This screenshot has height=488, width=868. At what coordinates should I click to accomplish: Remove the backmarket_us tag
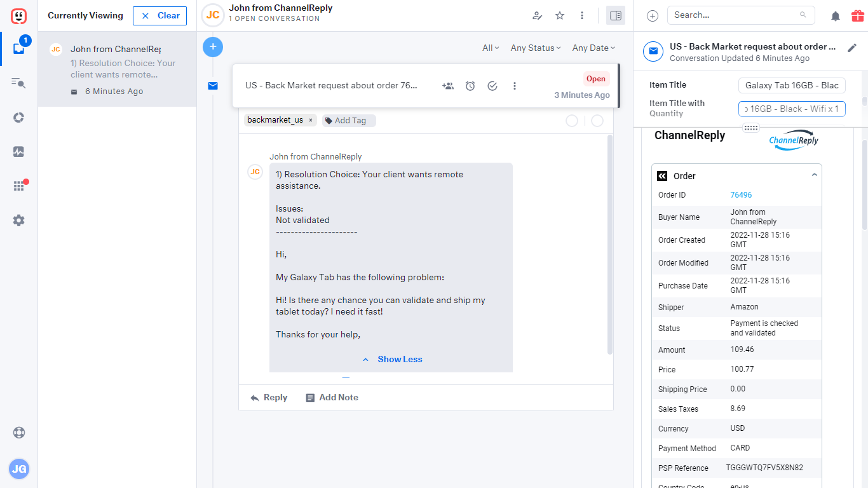click(x=311, y=120)
